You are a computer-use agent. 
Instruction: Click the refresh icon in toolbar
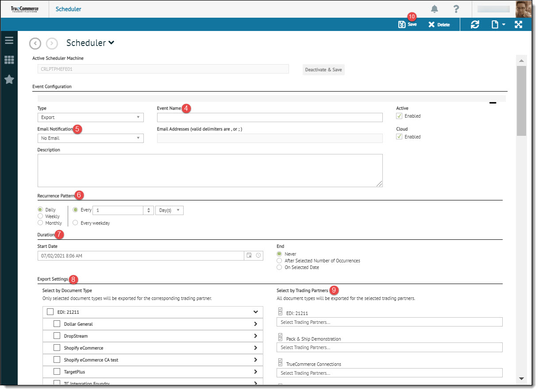coord(475,25)
